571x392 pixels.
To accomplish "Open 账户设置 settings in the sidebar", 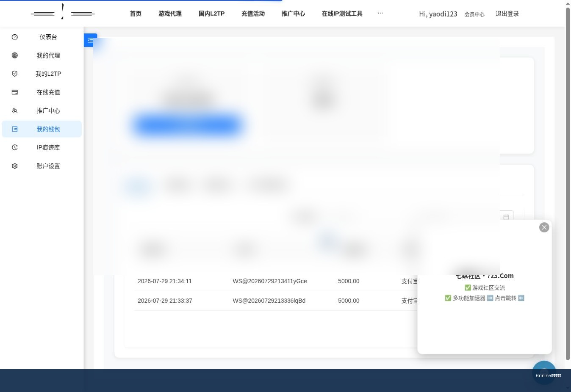I will pos(42,166).
